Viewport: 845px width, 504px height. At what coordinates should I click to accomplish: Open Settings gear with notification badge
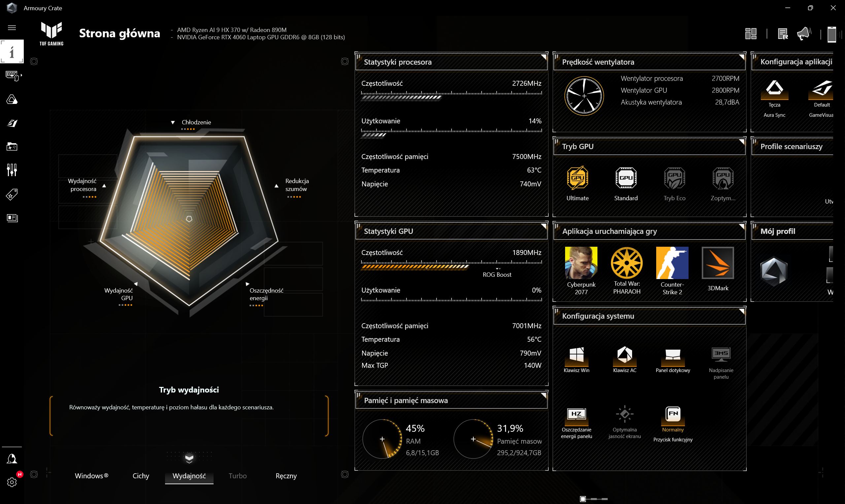12,482
